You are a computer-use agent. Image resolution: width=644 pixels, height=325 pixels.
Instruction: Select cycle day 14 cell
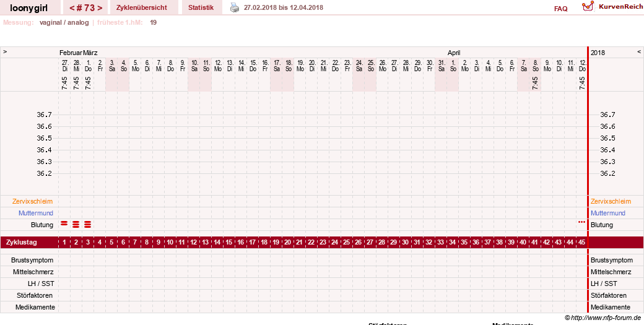click(217, 243)
